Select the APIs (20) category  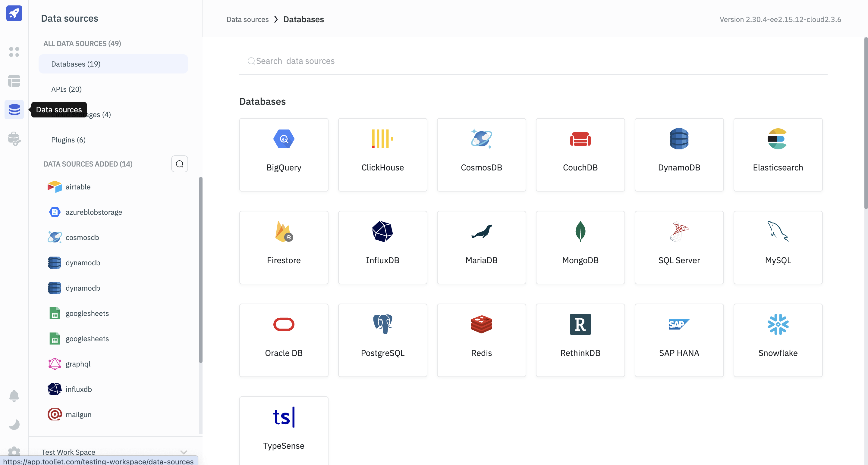(66, 89)
